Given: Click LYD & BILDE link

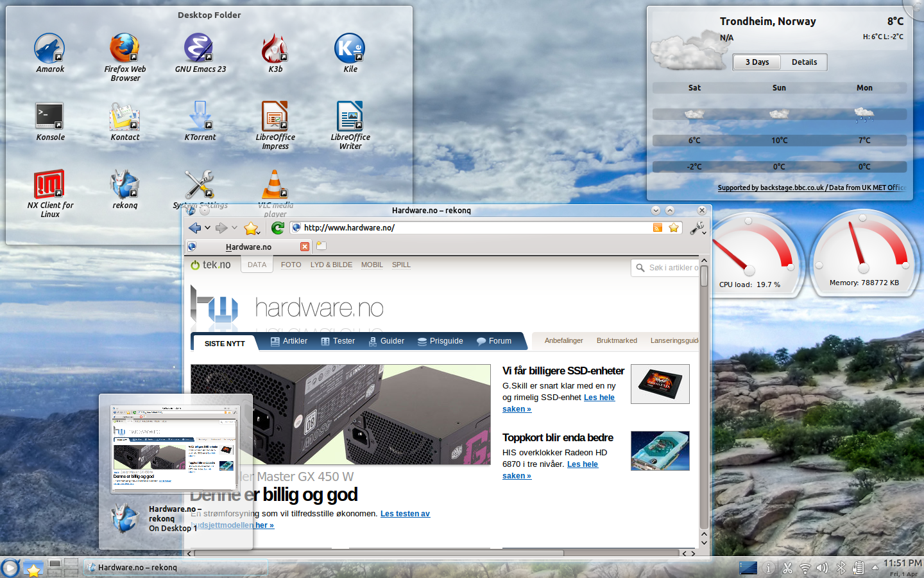Looking at the screenshot, I should [331, 265].
